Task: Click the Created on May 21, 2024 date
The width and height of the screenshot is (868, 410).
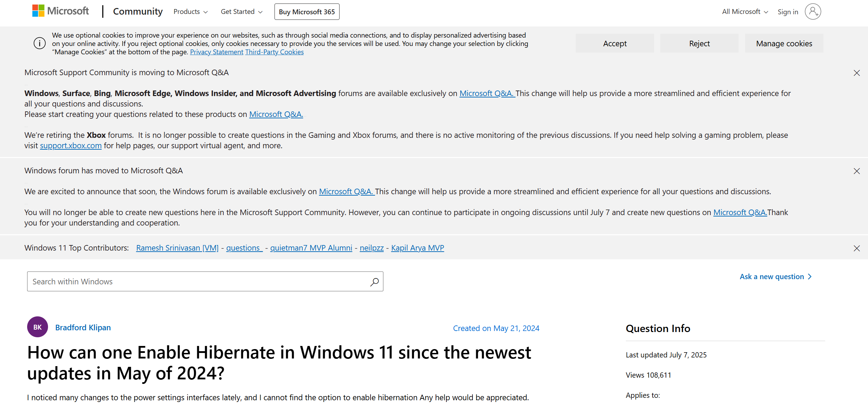Action: coord(496,328)
